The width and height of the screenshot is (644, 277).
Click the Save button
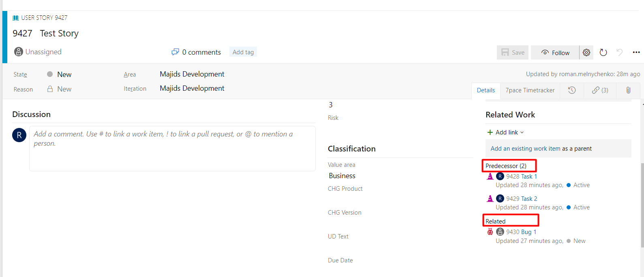(513, 53)
